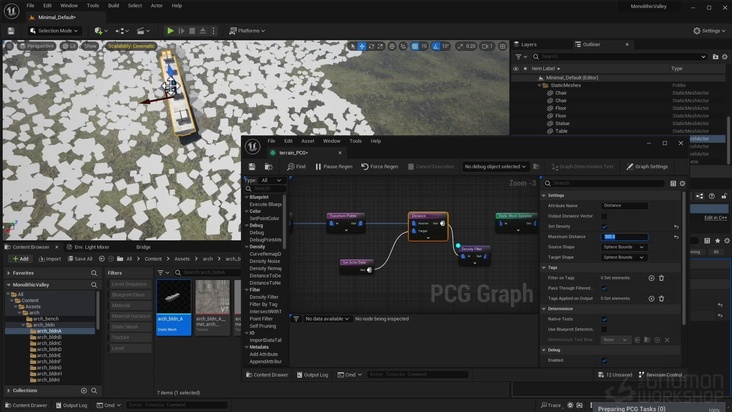Click the Save icon in the main toolbar
Viewport: 732px width, 412px height.
click(x=13, y=31)
